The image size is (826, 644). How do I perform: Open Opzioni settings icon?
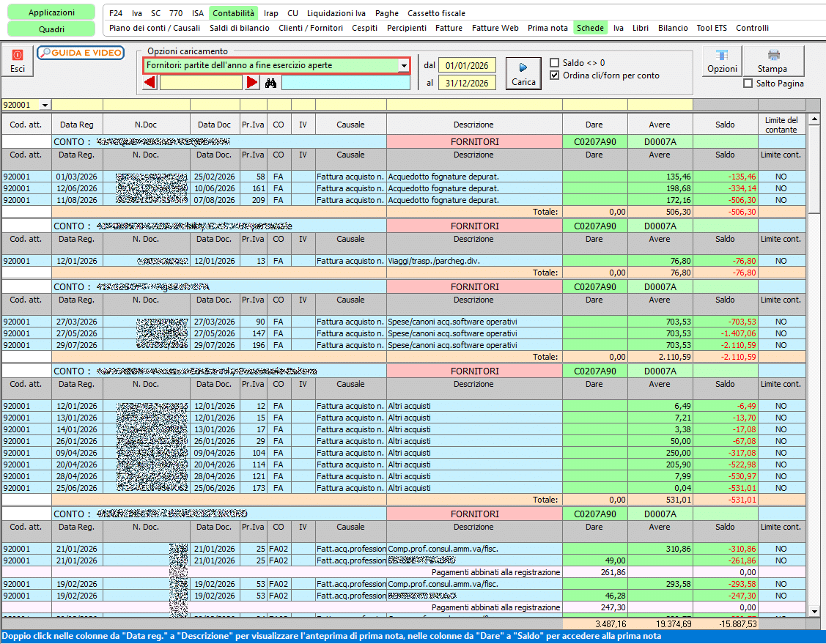[722, 61]
